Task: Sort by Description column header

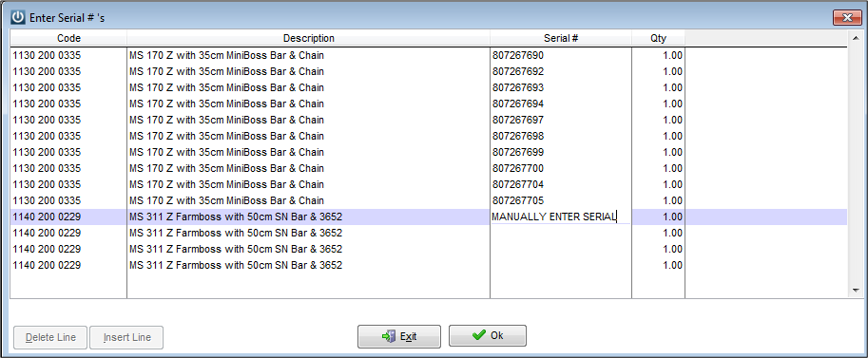Action: click(x=308, y=38)
